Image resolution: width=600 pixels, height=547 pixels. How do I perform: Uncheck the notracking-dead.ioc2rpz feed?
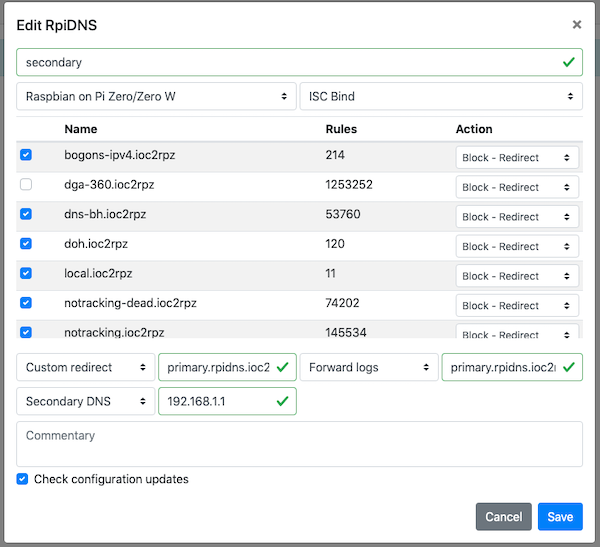(26, 303)
